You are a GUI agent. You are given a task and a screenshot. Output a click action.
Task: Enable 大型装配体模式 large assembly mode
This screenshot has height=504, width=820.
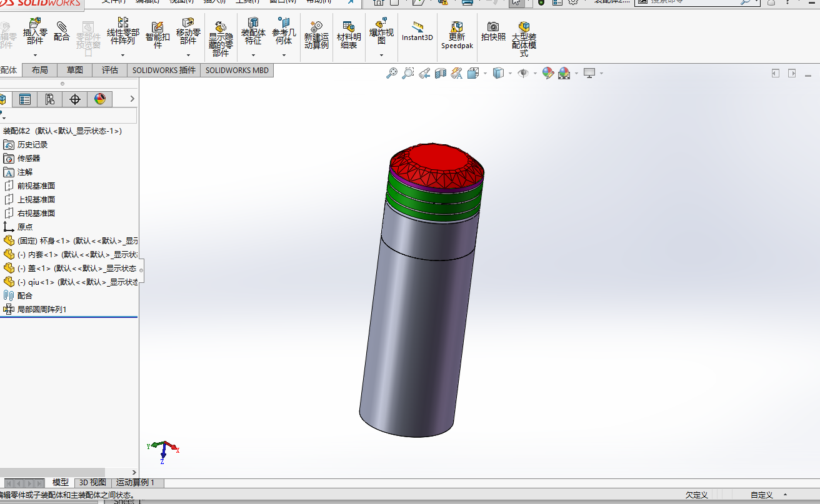click(x=524, y=39)
